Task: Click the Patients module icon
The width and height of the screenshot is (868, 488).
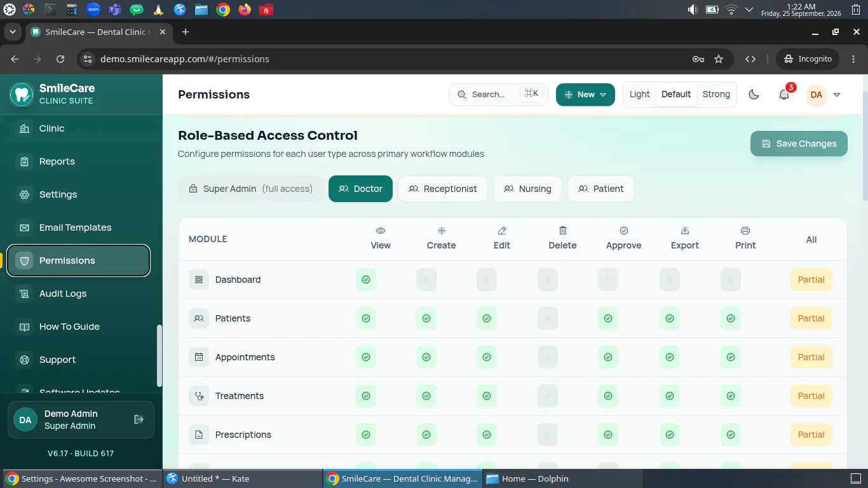Action: tap(199, 318)
